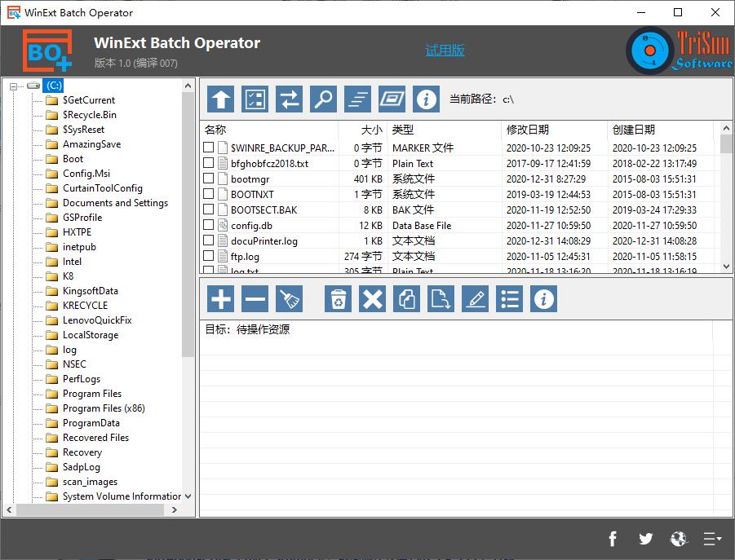
Task: Select the LenovoQuickFix folder
Action: [97, 320]
